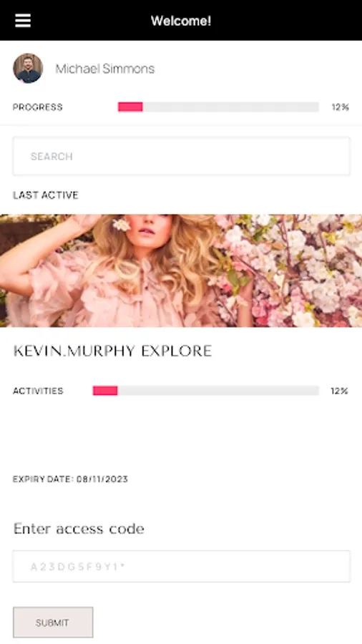Open the hamburger menu icon
Image resolution: width=362 pixels, height=644 pixels.
(x=23, y=21)
